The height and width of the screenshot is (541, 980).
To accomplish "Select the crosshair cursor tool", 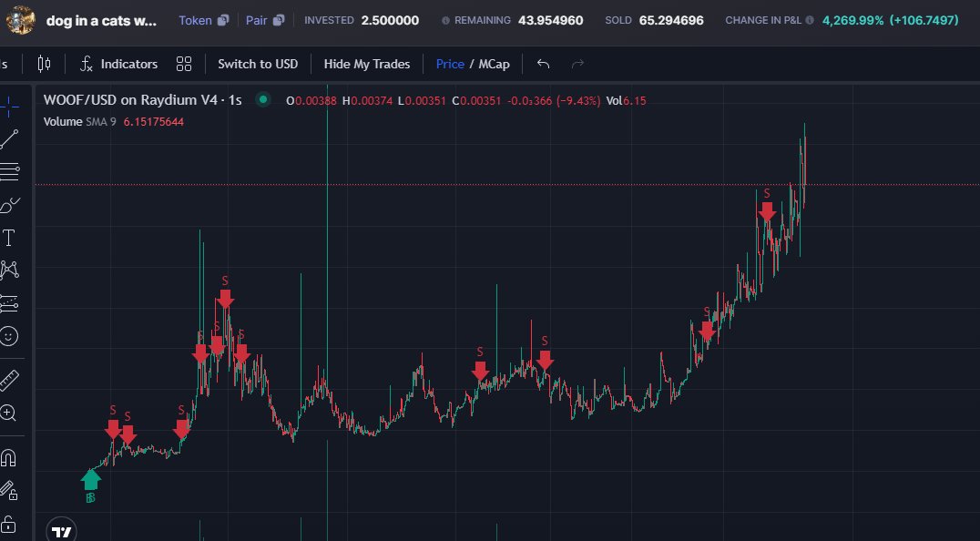I will point(9,107).
